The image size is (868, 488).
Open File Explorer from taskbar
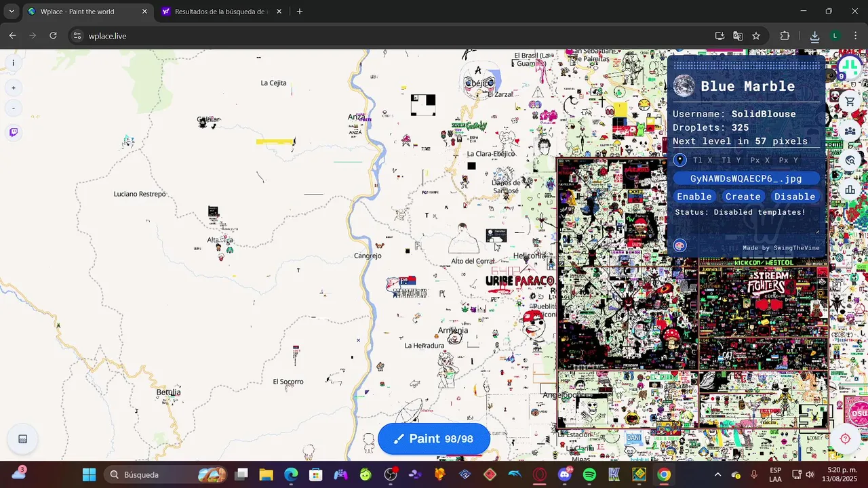coord(266,474)
